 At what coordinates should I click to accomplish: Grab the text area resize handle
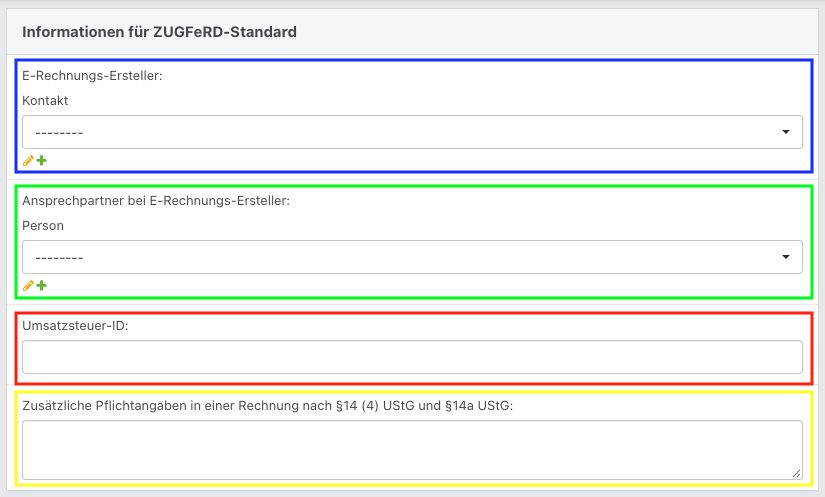797,474
